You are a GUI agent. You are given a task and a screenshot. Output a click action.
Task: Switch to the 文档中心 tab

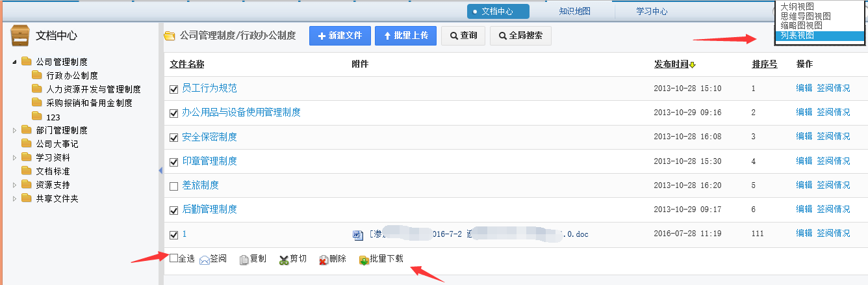pyautogui.click(x=498, y=11)
